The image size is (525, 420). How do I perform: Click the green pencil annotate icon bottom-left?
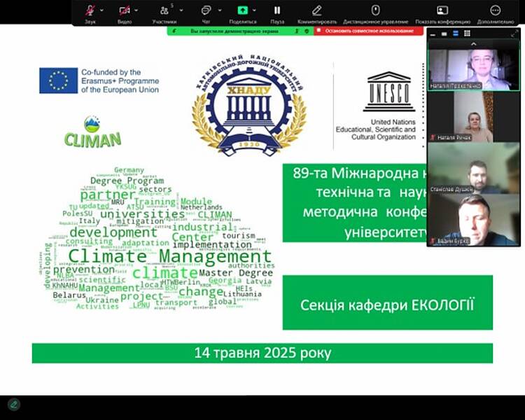[x=14, y=405]
